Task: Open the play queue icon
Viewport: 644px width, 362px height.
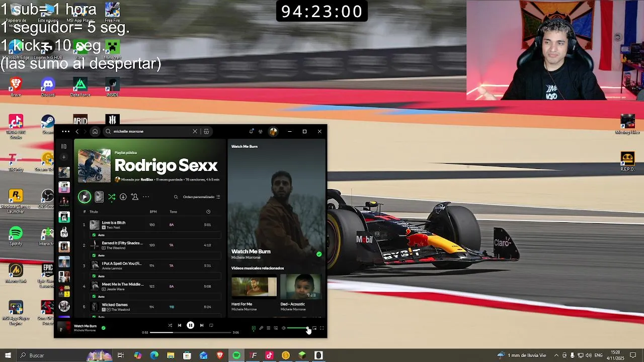Action: tap(268, 328)
